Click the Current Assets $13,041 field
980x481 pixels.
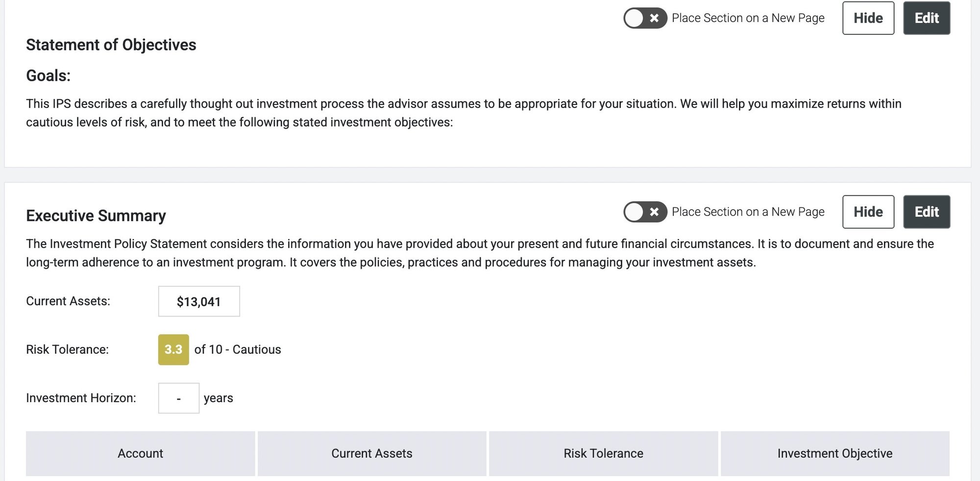point(199,301)
